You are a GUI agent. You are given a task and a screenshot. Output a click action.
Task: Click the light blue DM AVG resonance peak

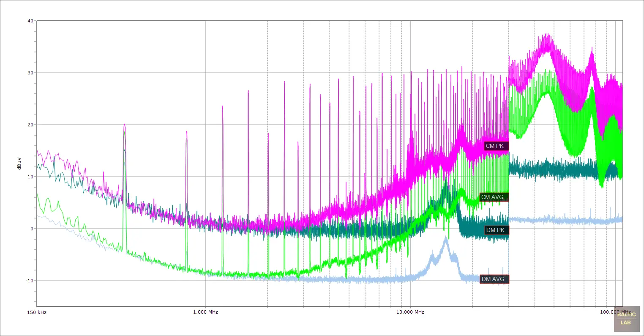click(446, 238)
